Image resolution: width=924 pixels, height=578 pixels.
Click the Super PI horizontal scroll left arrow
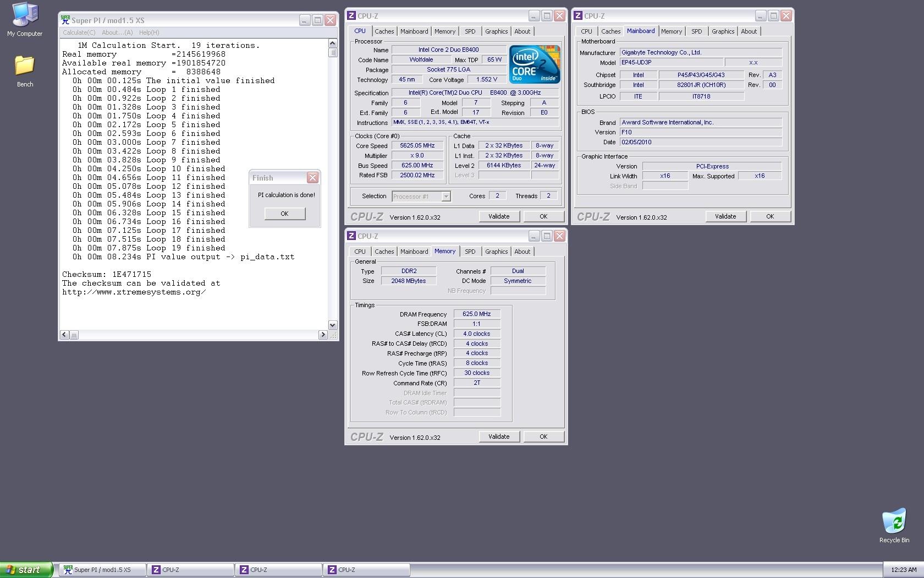[64, 335]
